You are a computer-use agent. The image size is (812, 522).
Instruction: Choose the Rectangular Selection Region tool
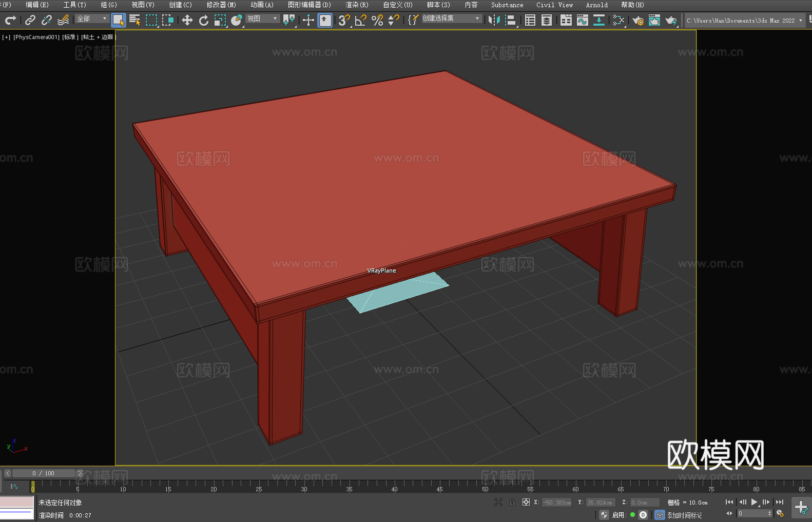coord(151,20)
